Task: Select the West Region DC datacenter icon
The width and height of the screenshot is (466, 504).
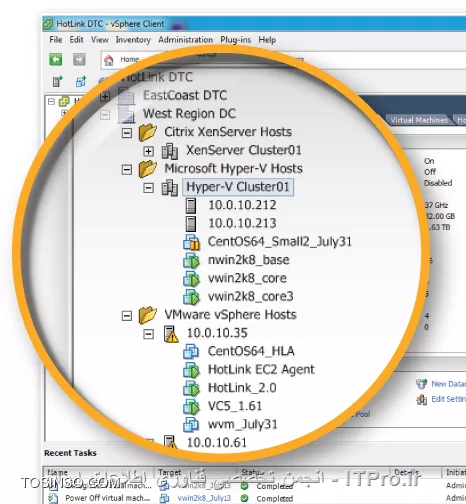Action: point(127,114)
